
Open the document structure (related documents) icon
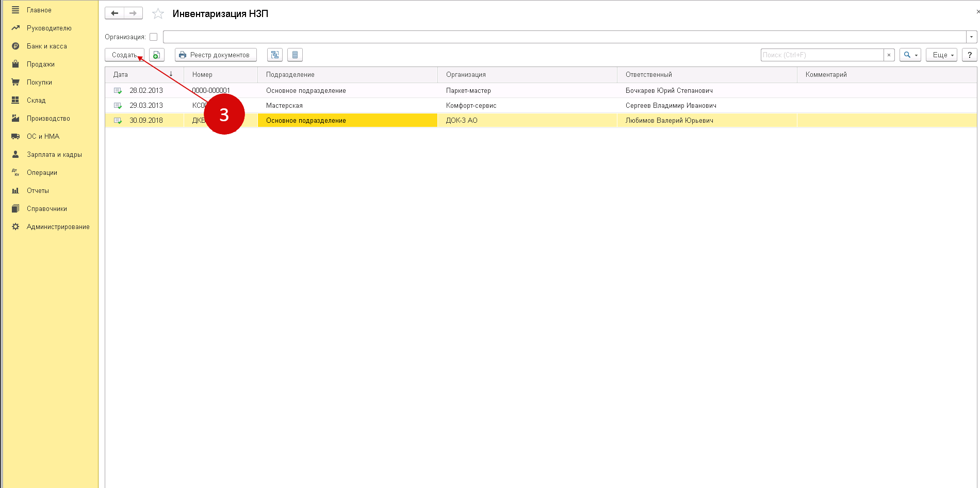274,55
